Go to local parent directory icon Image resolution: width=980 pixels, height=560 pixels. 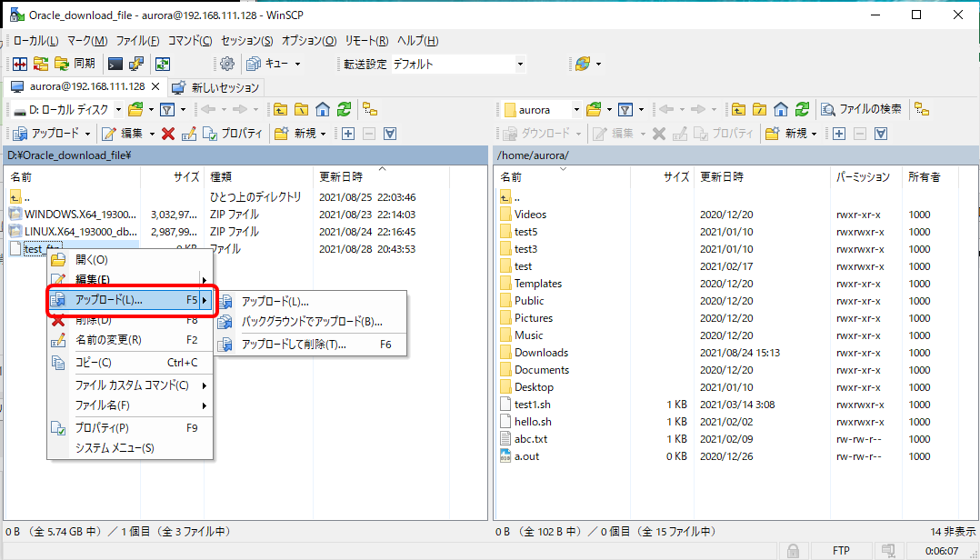click(x=280, y=110)
